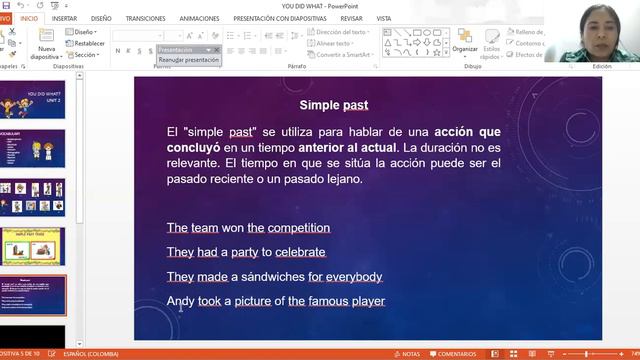
Task: Insert a down arrow shape
Action: pos(427,42)
